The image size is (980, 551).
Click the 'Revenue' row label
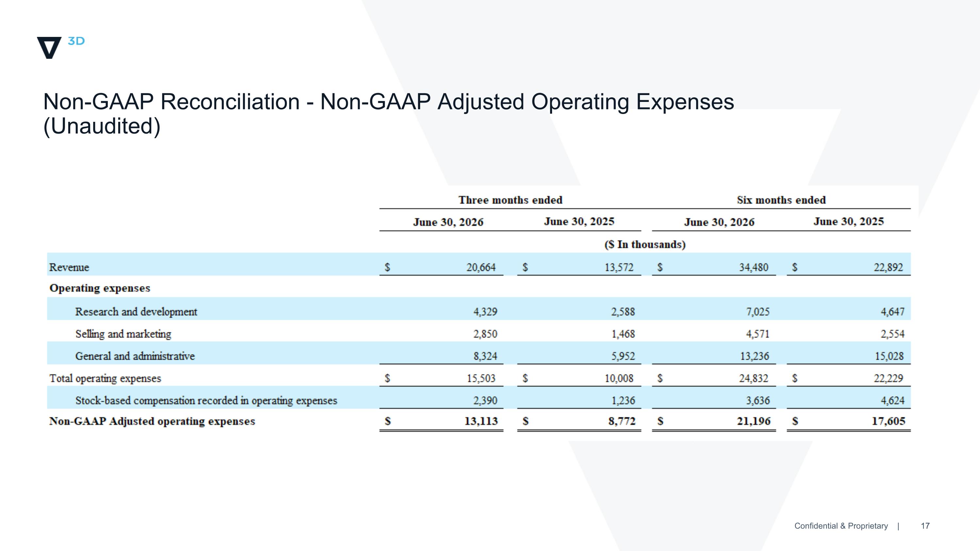(x=69, y=267)
